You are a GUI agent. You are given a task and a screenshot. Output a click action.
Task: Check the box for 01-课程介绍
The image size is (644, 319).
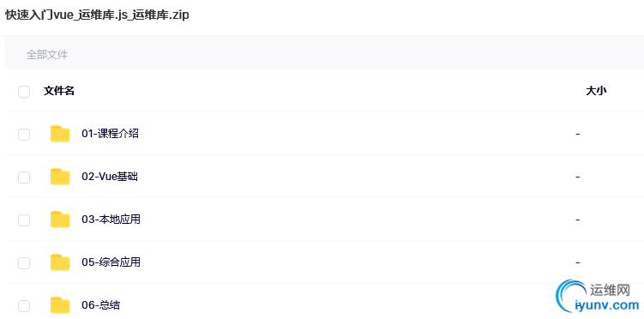click(x=24, y=135)
